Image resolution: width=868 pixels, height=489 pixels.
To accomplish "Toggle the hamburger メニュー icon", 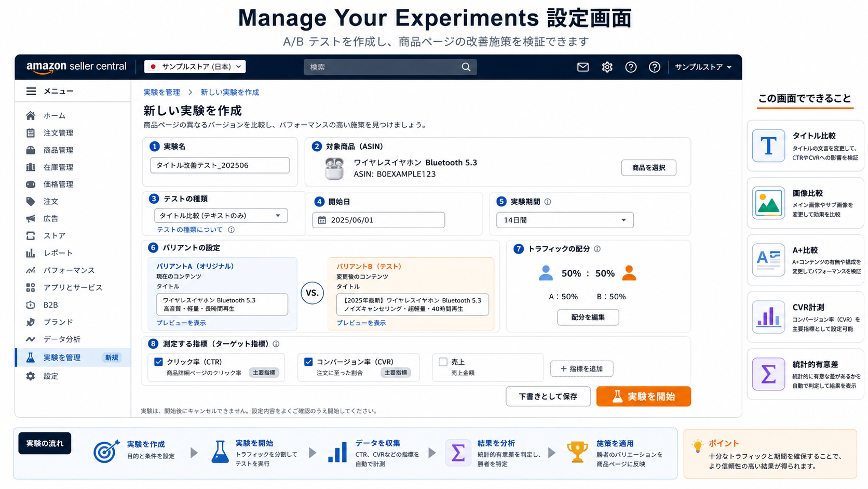I will click(x=31, y=91).
